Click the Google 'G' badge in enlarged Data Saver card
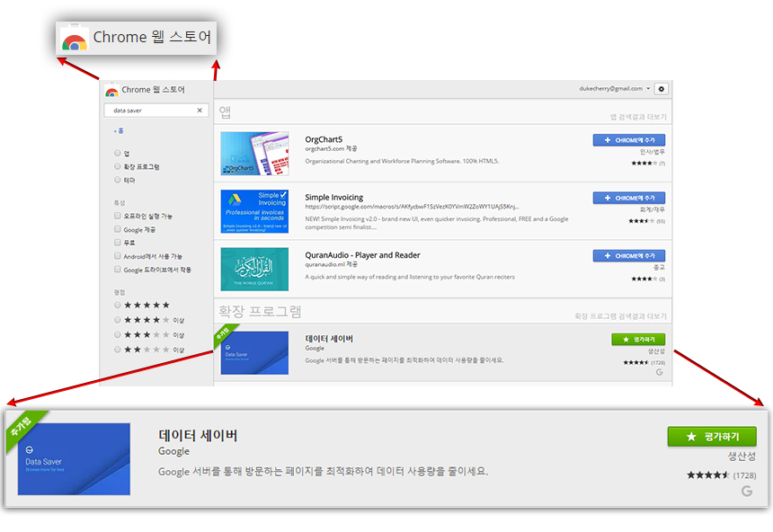The image size is (773, 532). [x=746, y=491]
